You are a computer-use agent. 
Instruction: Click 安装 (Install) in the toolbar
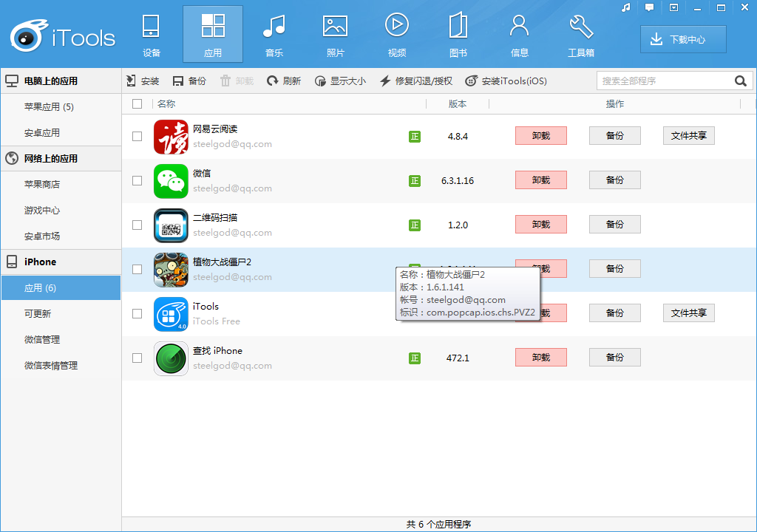143,81
